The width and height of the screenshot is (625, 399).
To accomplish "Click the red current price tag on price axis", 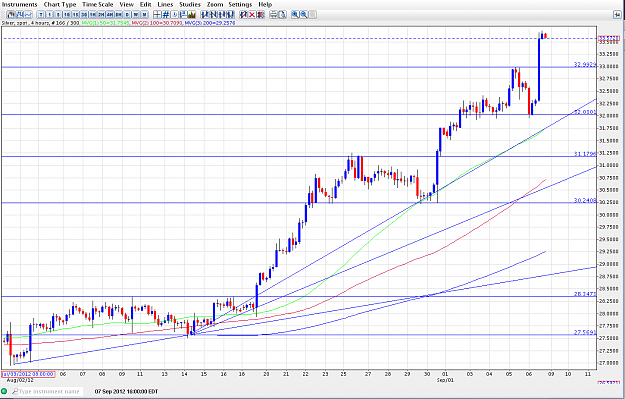I will coord(609,38).
